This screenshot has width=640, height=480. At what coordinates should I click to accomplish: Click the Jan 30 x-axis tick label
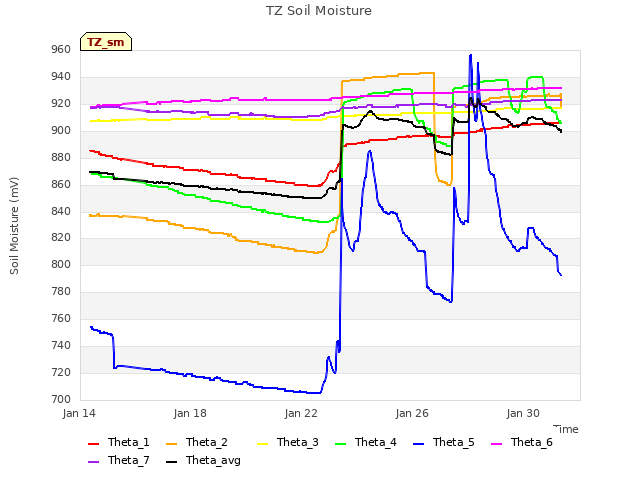[x=523, y=413]
